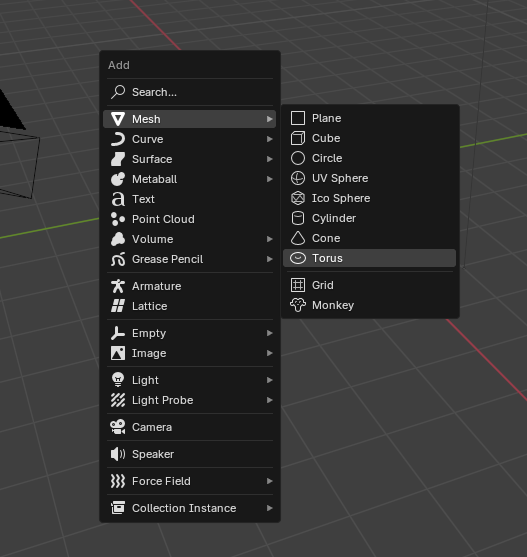The width and height of the screenshot is (527, 557).
Task: Click the Grease Pencil squiggle icon
Action: (118, 259)
